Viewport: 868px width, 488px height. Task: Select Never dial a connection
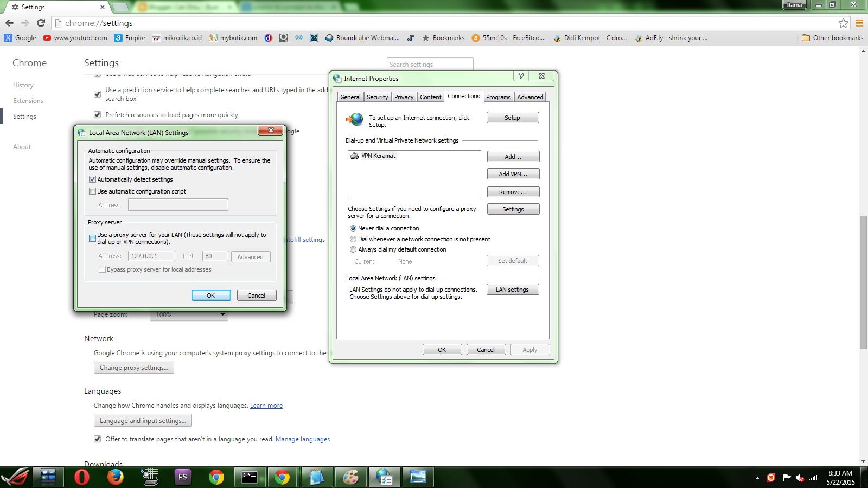(353, 228)
